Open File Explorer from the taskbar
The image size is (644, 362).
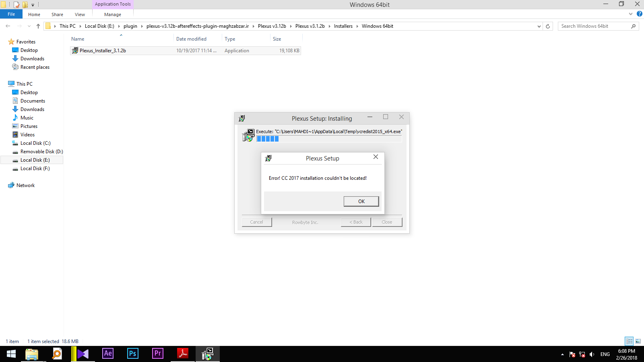[x=32, y=354]
